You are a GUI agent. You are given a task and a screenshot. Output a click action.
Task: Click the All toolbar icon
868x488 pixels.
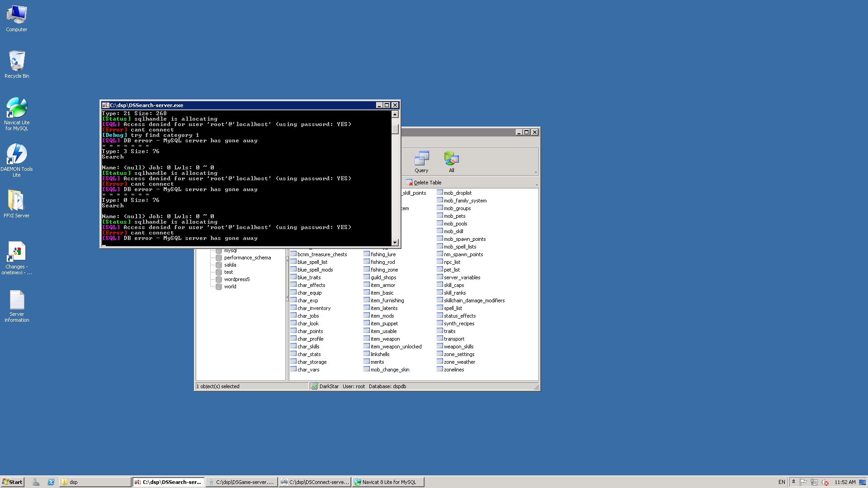(x=451, y=162)
